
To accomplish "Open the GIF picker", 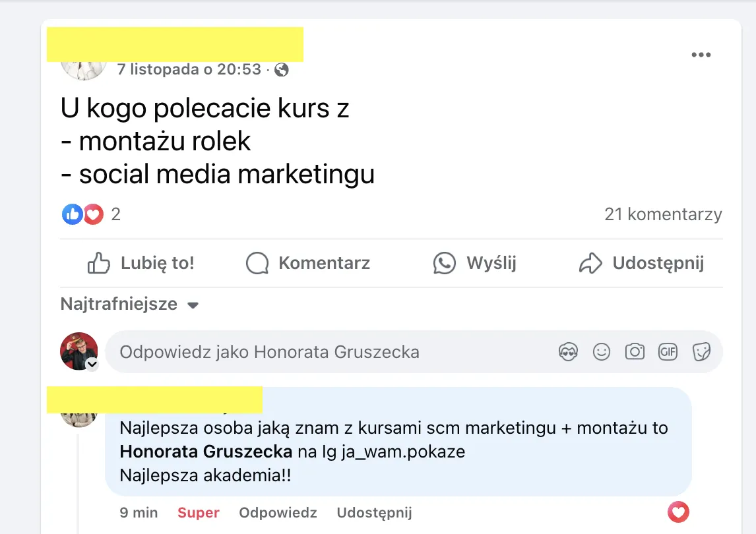I will tap(668, 352).
